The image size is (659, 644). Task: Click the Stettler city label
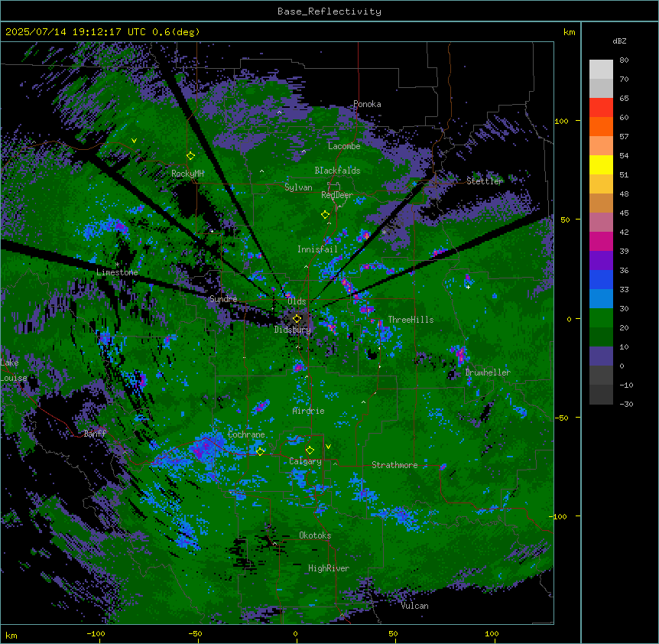click(x=485, y=181)
